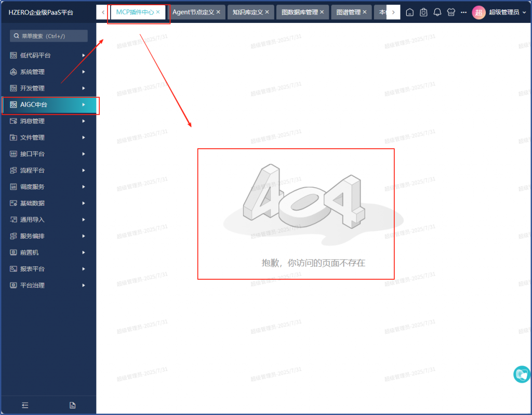Expand the 系统管理 sidebar menu
This screenshot has height=415, width=532.
[x=48, y=72]
